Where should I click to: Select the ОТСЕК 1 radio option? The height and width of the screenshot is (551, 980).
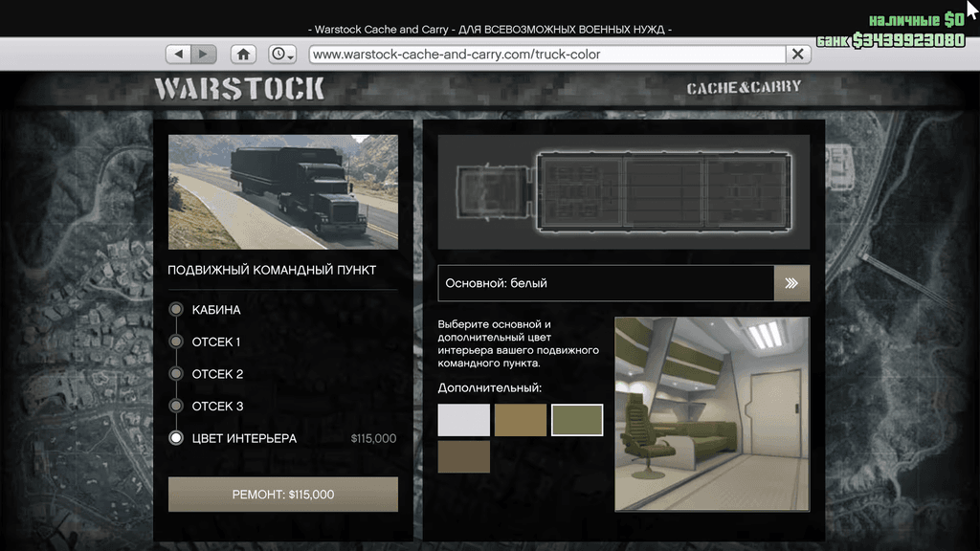(176, 342)
